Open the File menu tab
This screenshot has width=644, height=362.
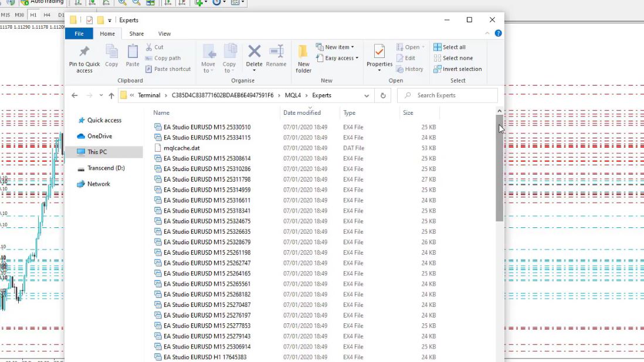click(79, 34)
